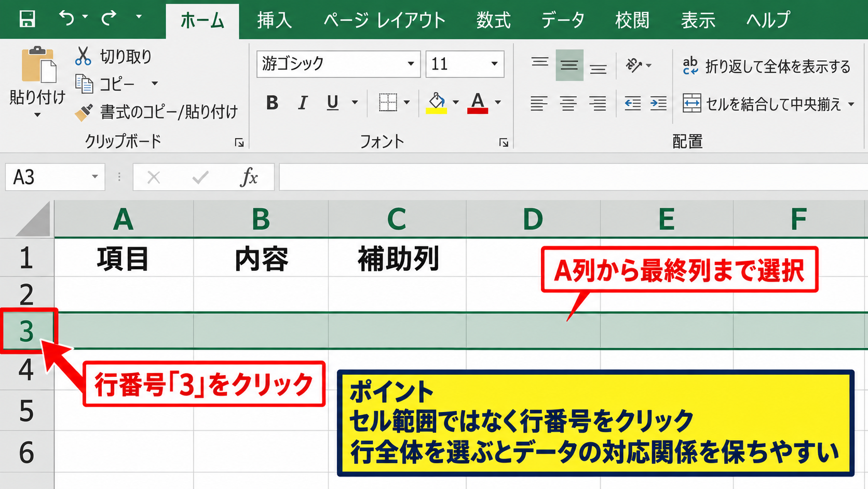Image resolution: width=868 pixels, height=489 pixels.
Task: Open the フォント dialog launcher
Action: click(x=504, y=142)
